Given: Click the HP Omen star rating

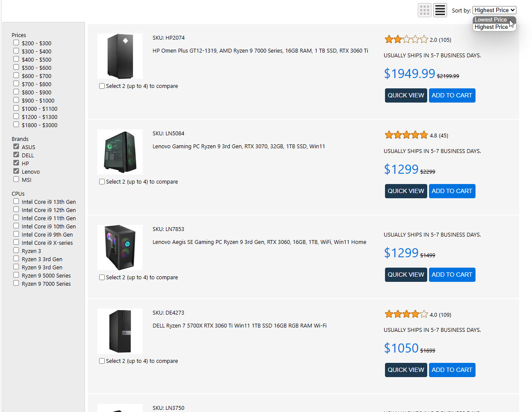Looking at the screenshot, I should (406, 40).
